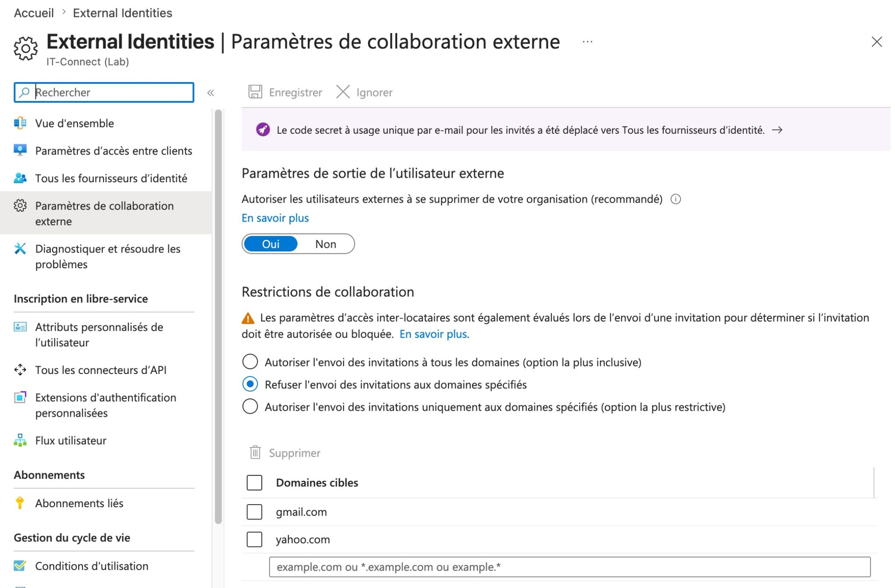Image resolution: width=895 pixels, height=588 pixels.
Task: Open Vue d'ensemble menu item
Action: pyautogui.click(x=74, y=123)
